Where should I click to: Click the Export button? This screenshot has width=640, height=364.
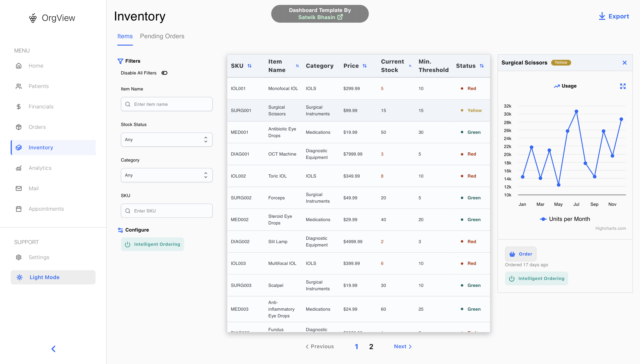coord(614,16)
